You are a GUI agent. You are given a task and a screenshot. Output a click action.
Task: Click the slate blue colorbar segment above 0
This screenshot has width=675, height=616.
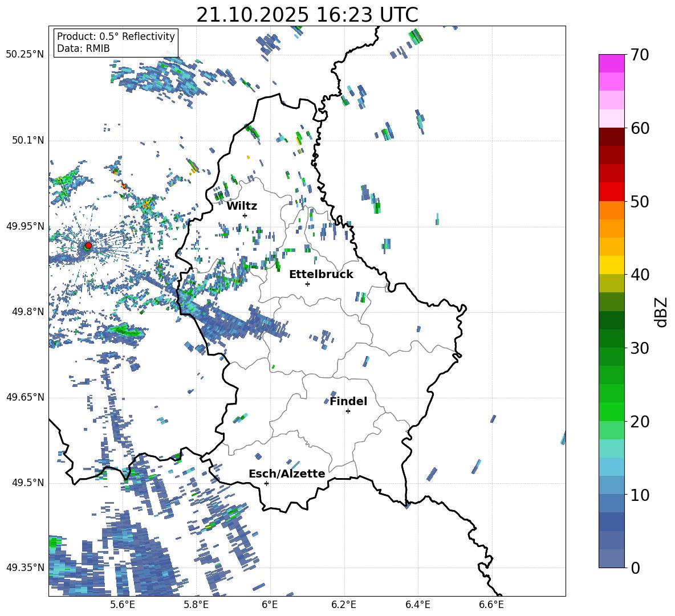[x=611, y=558]
